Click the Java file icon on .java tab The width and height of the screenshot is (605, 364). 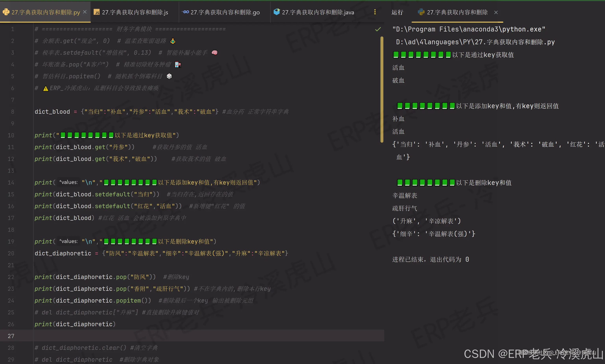tap(277, 12)
